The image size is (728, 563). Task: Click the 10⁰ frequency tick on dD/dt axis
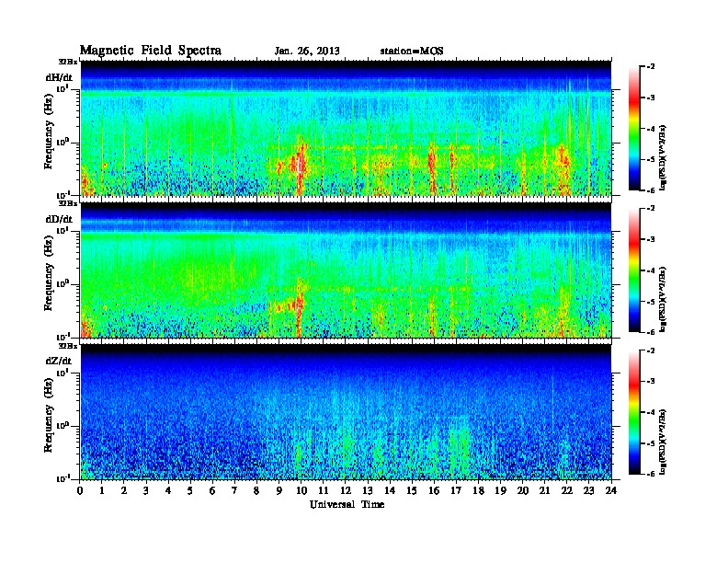(63, 283)
